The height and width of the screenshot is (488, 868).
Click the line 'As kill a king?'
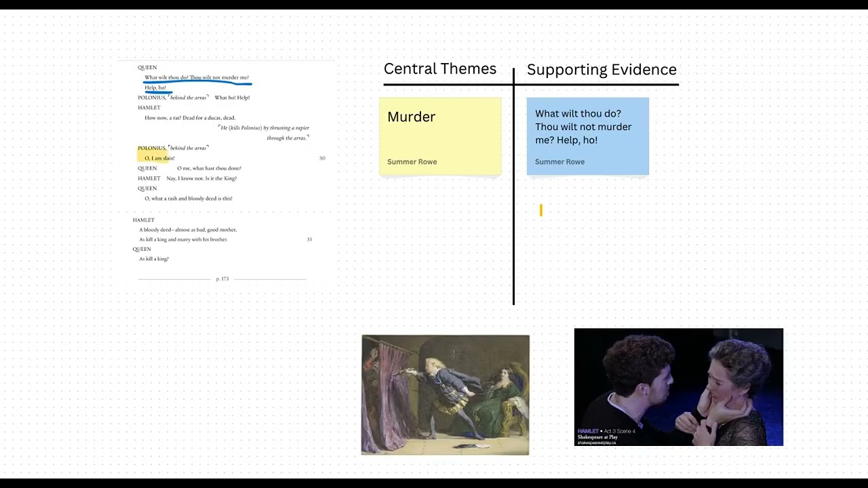[154, 259]
